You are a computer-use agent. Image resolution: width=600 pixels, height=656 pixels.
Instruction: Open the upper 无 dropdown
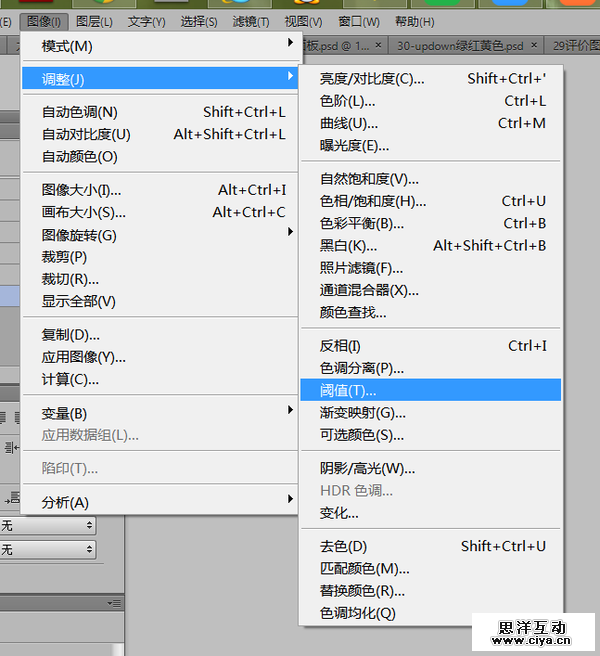coord(47,525)
